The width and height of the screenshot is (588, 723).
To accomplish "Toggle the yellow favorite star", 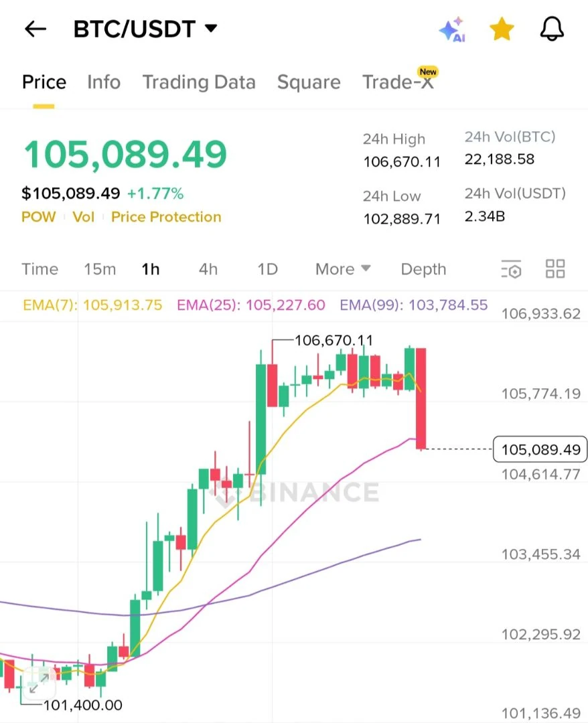I will coord(502,29).
